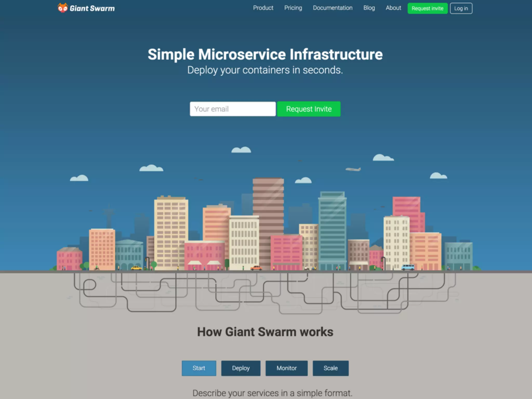532x399 pixels.
Task: Switch to the Monitor tab
Action: (286, 368)
